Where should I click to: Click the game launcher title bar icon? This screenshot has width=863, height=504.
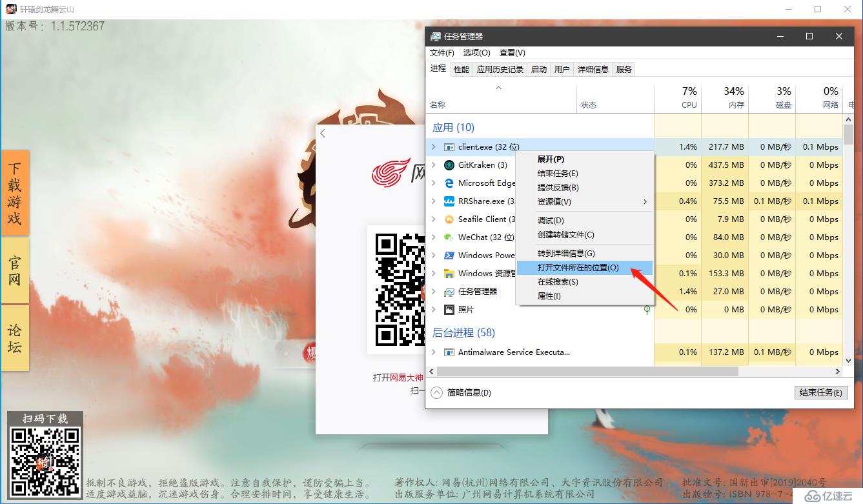11,9
